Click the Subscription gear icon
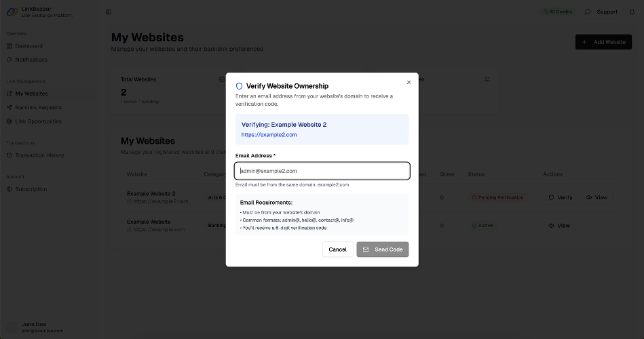 (10, 189)
